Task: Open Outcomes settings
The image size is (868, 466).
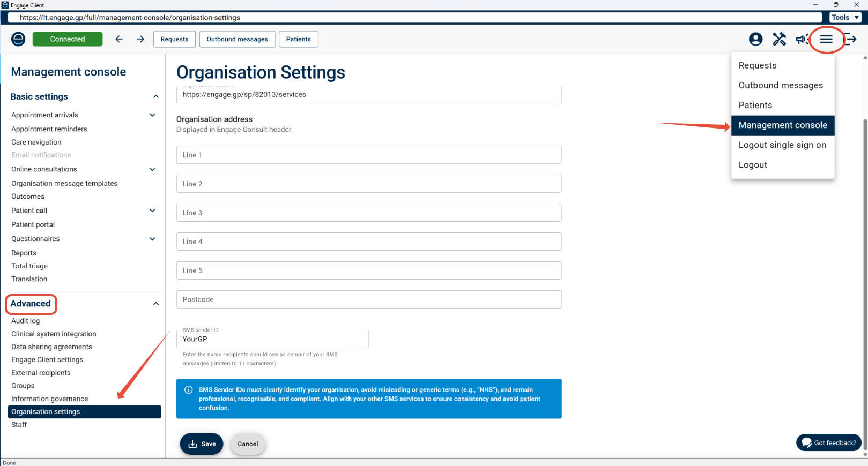Action: coord(28,197)
